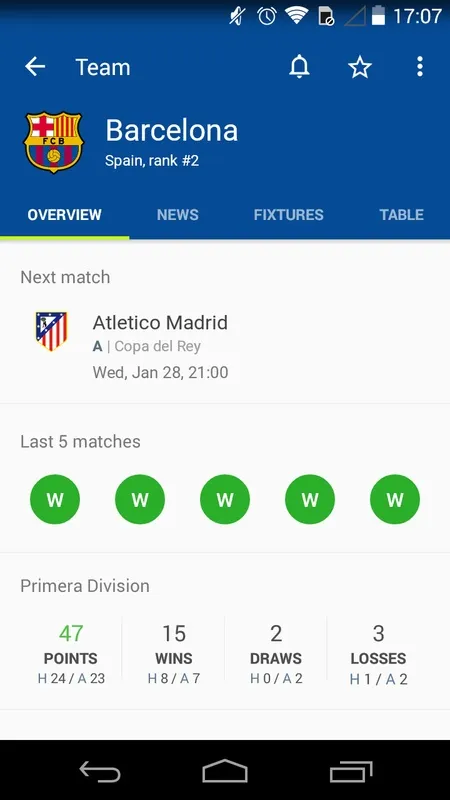Toggle the favorite star for Barcelona
Screen dimensions: 450x800
360,67
